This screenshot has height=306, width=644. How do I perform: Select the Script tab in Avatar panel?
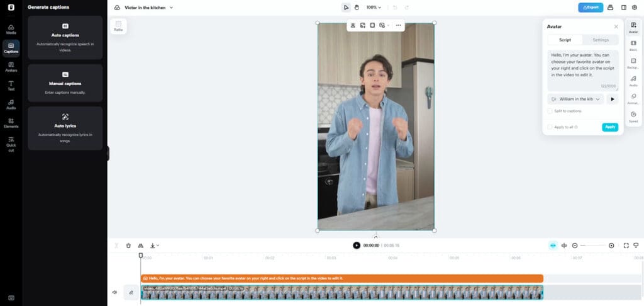pyautogui.click(x=565, y=40)
